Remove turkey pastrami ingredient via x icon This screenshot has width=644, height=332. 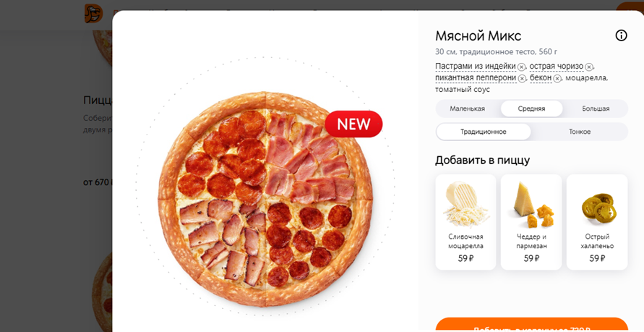pos(521,67)
